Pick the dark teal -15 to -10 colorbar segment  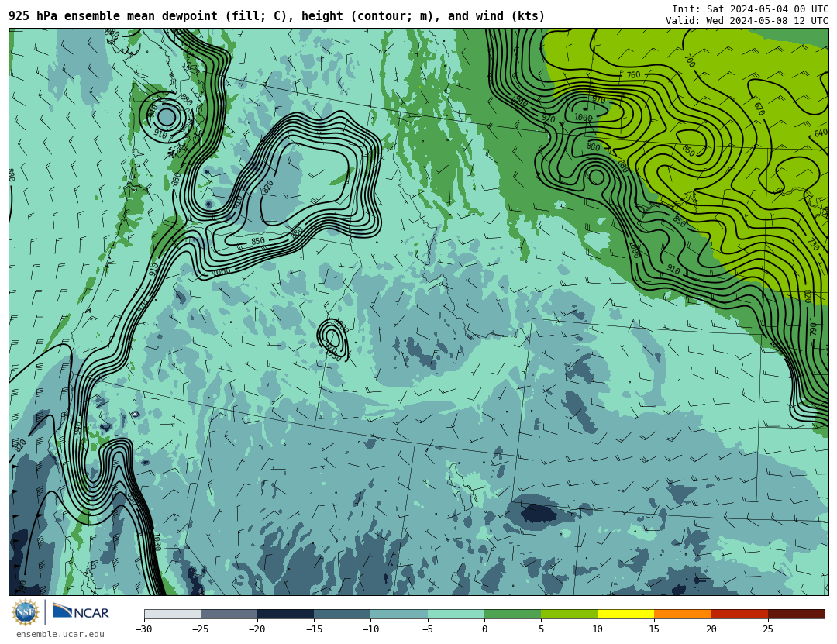point(343,614)
